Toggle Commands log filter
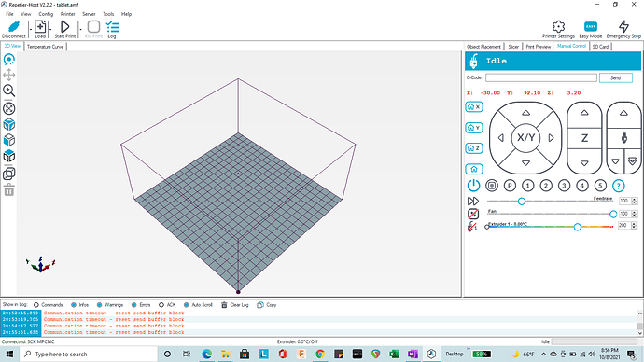This screenshot has height=362, width=644. 48,305
